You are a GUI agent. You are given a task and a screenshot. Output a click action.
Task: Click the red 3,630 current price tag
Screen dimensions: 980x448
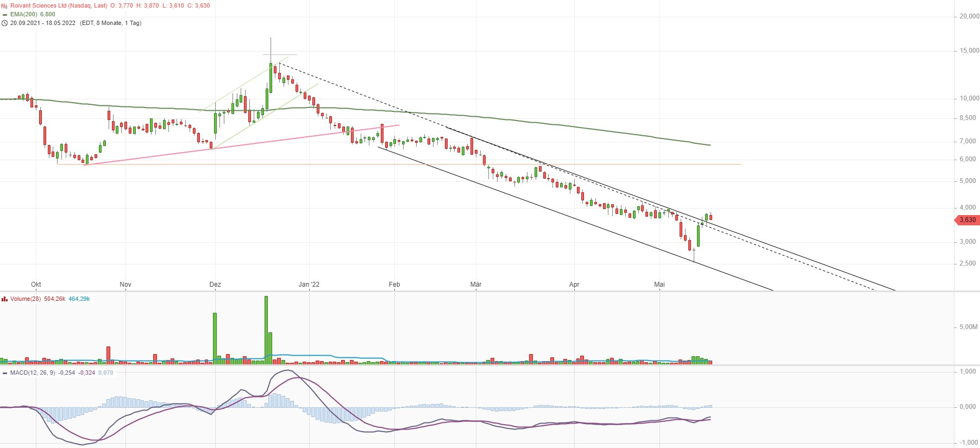point(967,220)
